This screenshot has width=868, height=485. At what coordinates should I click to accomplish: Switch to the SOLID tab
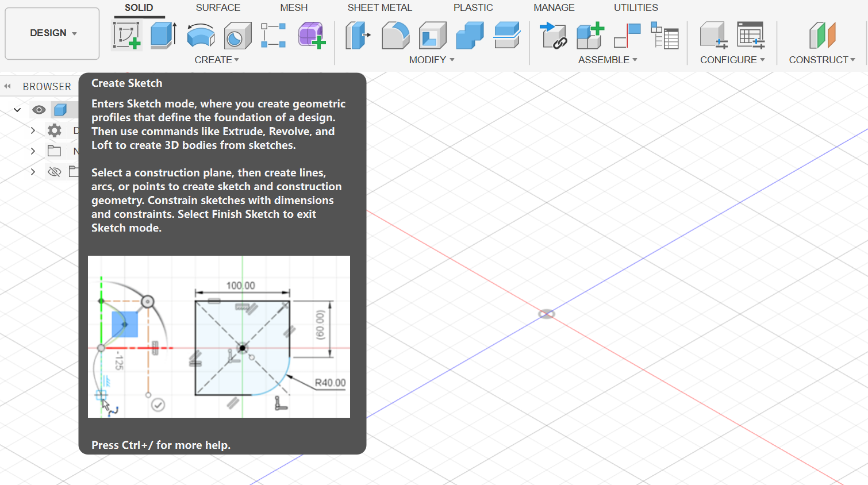click(139, 7)
